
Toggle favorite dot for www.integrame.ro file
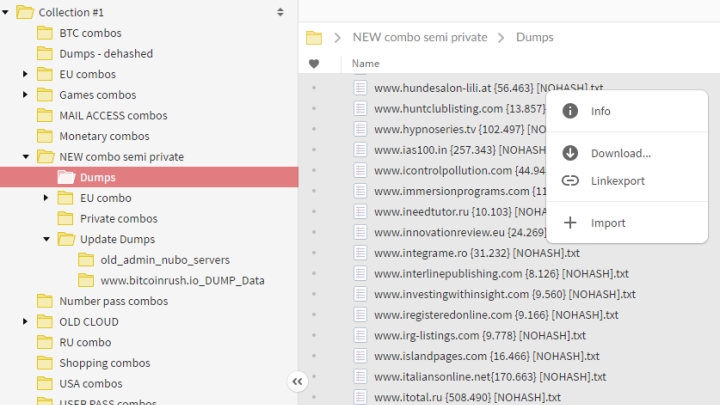click(x=314, y=254)
